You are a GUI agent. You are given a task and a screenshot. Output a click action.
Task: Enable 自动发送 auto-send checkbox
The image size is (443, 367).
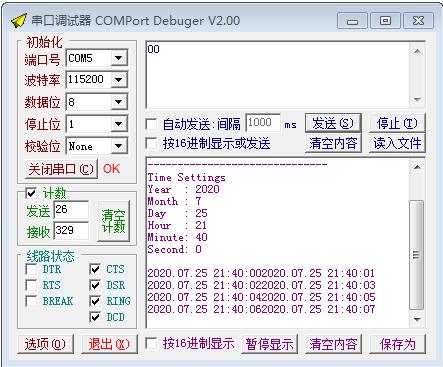151,125
